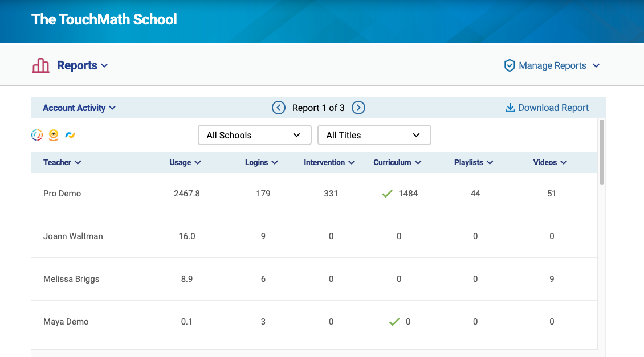Click green checkmark in Pro Demo row

(388, 194)
